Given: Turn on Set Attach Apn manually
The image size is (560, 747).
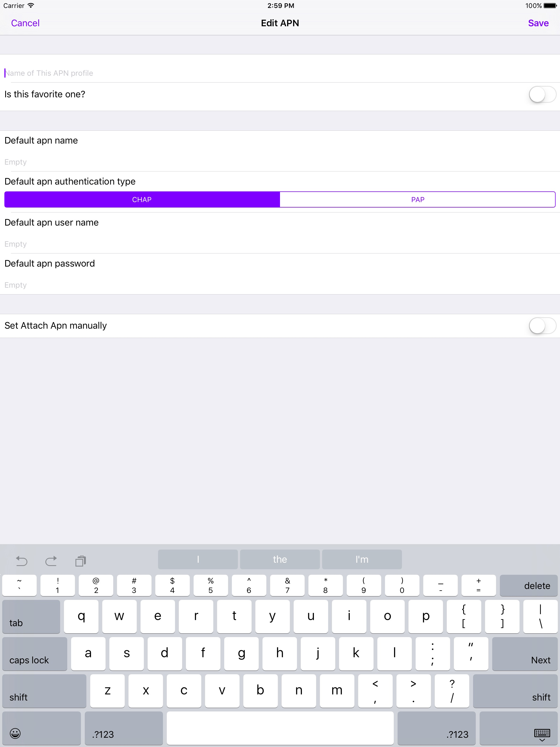Looking at the screenshot, I should click(x=542, y=326).
